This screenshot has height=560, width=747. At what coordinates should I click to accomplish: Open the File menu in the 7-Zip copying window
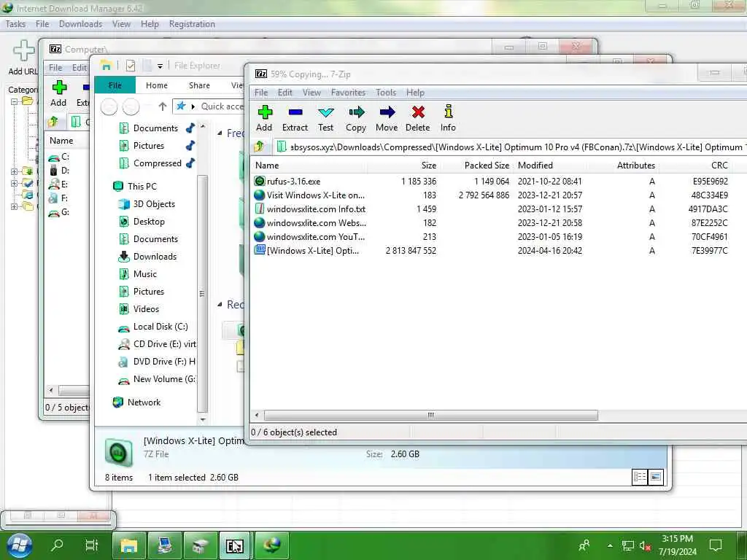point(261,93)
